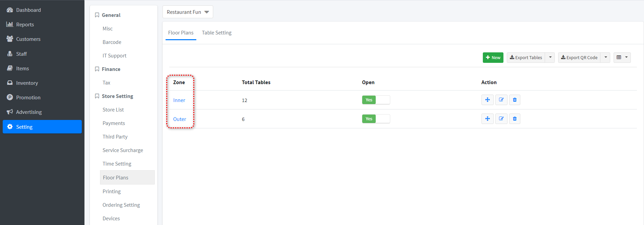The width and height of the screenshot is (644, 225).
Task: Click the trash icon for Outer zone
Action: click(515, 119)
